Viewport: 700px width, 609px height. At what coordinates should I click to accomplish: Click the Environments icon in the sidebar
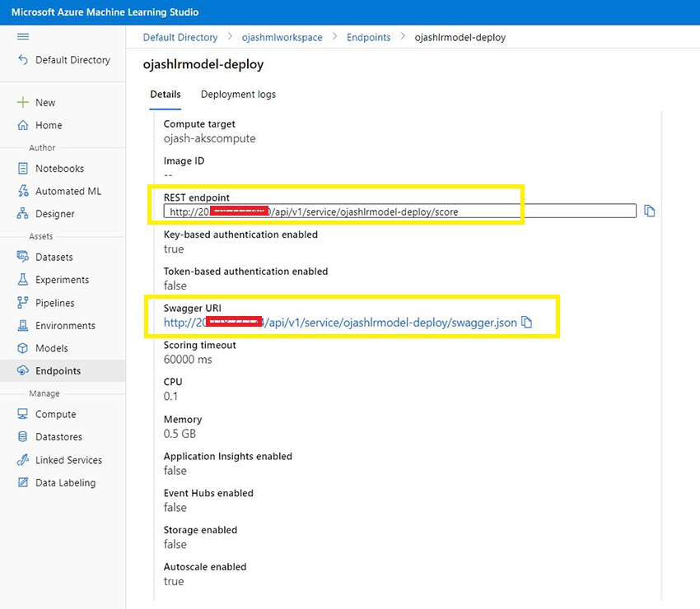click(23, 325)
